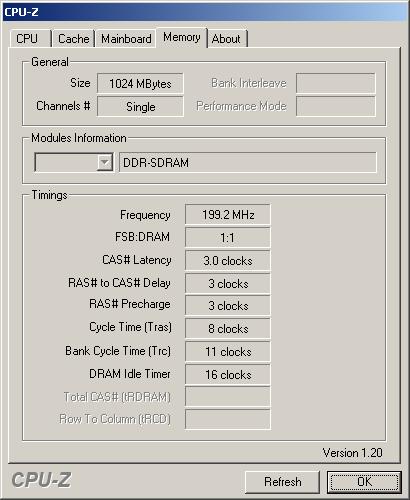Screen dimensions: 410x500
Task: Click the CPU-Z logo at bottom left
Action: tap(41, 480)
